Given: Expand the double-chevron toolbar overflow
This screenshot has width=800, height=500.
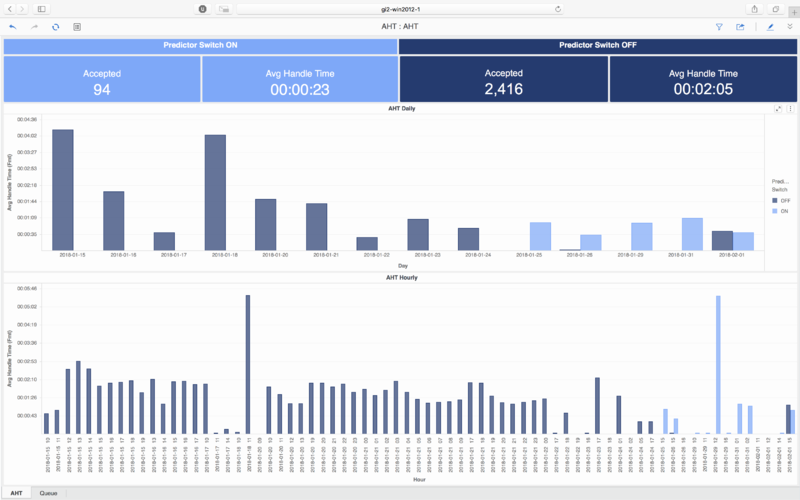Looking at the screenshot, I should click(x=790, y=27).
